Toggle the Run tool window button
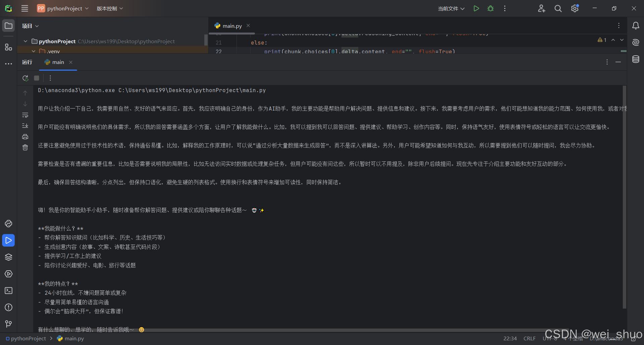Screen dimensions: 644x345 [x=8, y=240]
